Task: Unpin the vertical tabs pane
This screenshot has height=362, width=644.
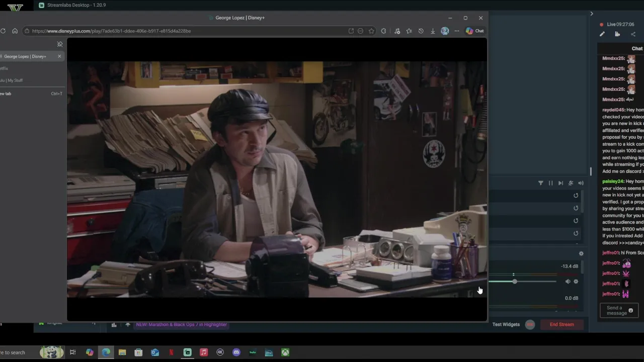Action: pos(60,44)
